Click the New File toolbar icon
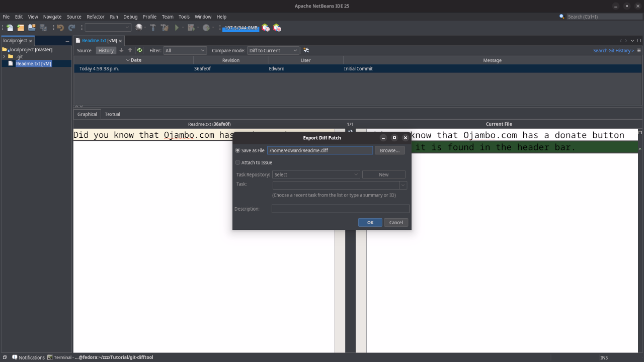 pyautogui.click(x=10, y=28)
